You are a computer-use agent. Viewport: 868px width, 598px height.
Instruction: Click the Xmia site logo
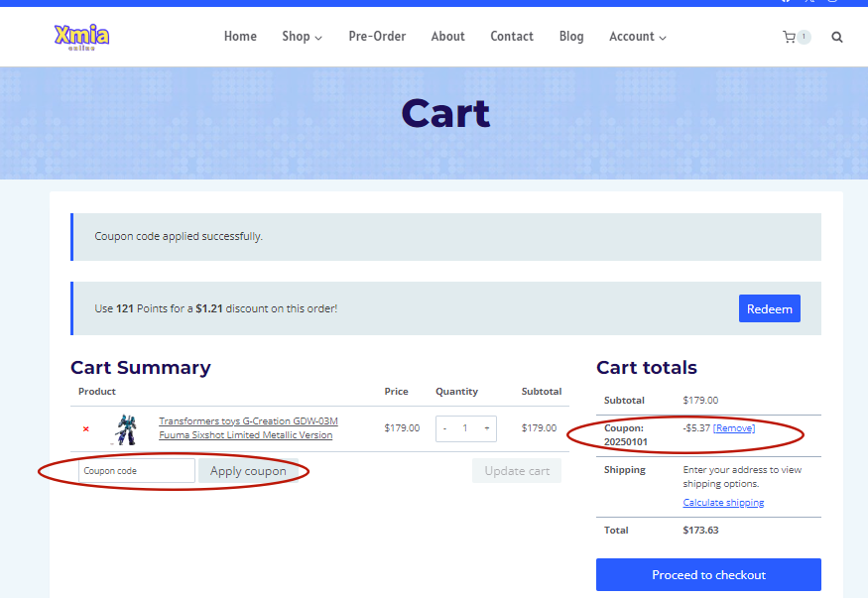tap(82, 37)
